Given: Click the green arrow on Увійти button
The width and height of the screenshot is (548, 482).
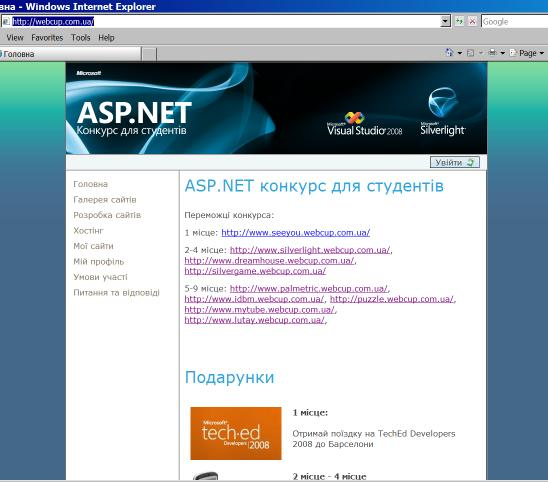Looking at the screenshot, I should 471,162.
